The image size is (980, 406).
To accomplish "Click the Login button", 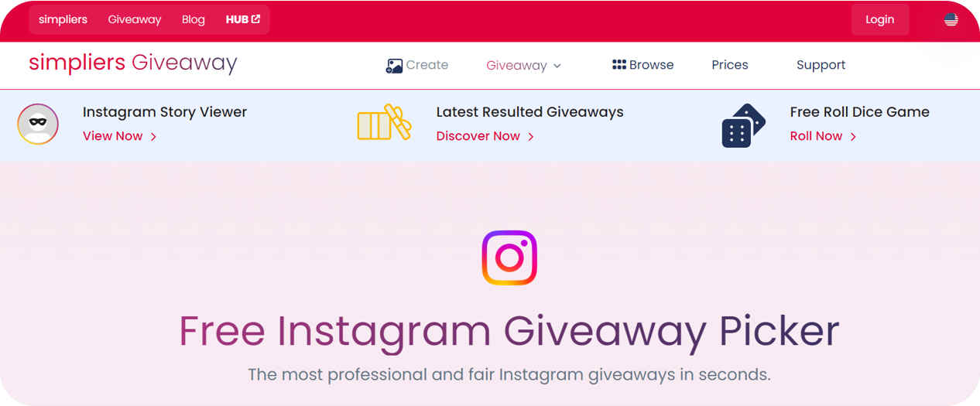I will point(880,19).
